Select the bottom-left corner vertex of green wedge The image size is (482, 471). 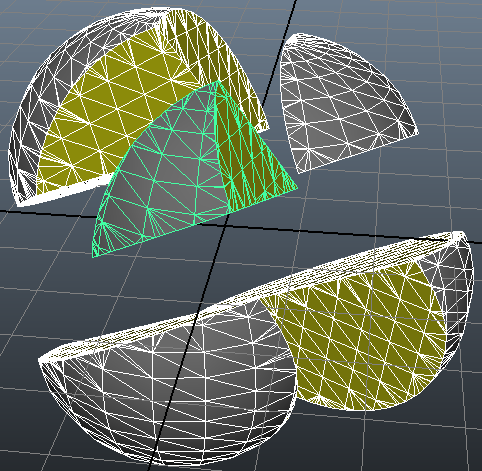tap(93, 256)
